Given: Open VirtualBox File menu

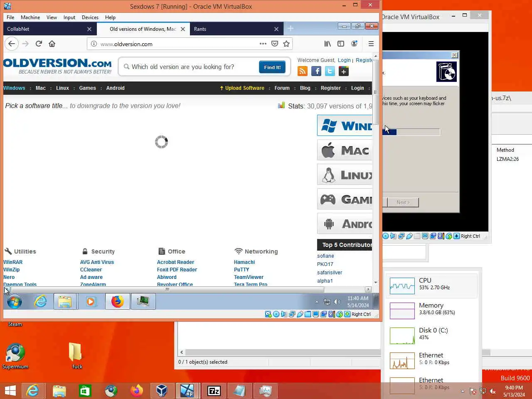Looking at the screenshot, I should [10, 17].
